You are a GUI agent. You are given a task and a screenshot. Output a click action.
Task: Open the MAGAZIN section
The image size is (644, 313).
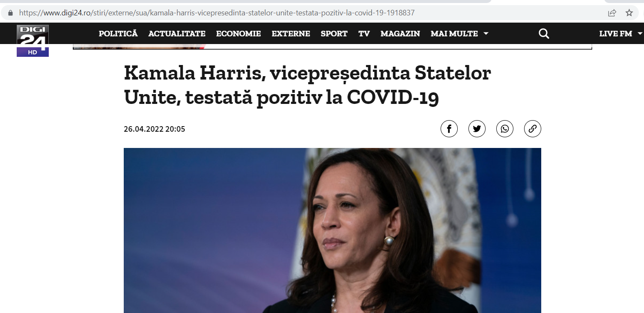[x=400, y=33]
